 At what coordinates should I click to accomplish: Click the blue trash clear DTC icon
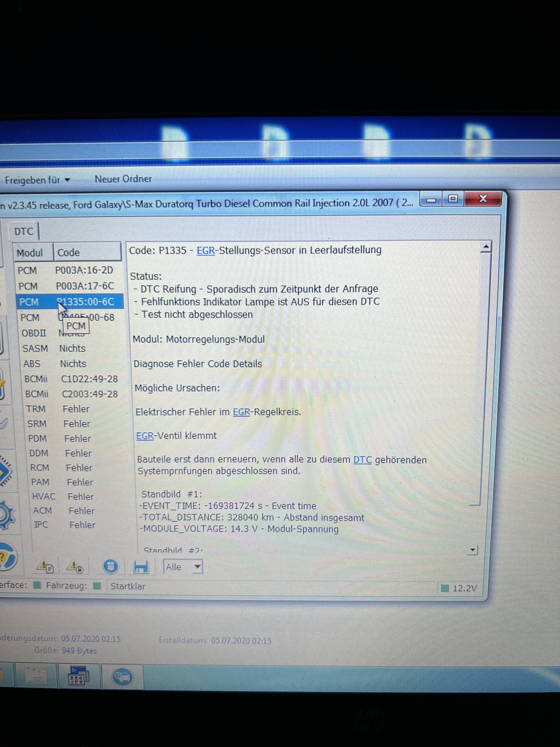pyautogui.click(x=110, y=567)
